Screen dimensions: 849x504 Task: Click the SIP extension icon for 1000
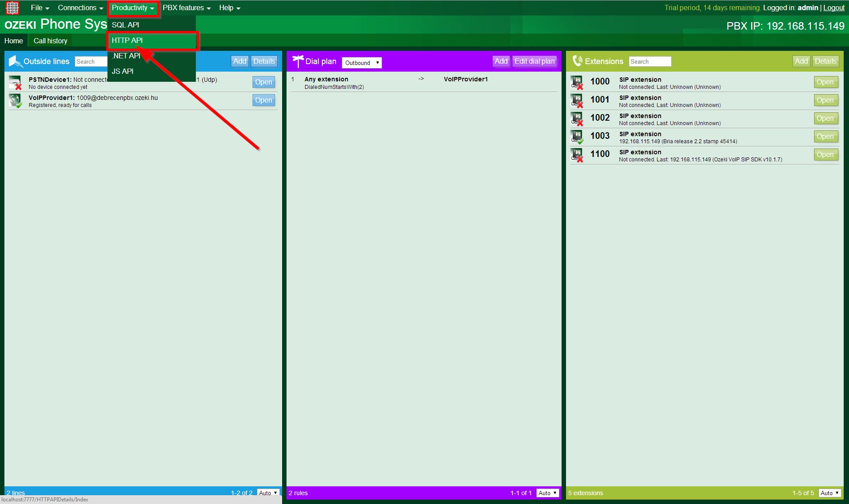[578, 82]
